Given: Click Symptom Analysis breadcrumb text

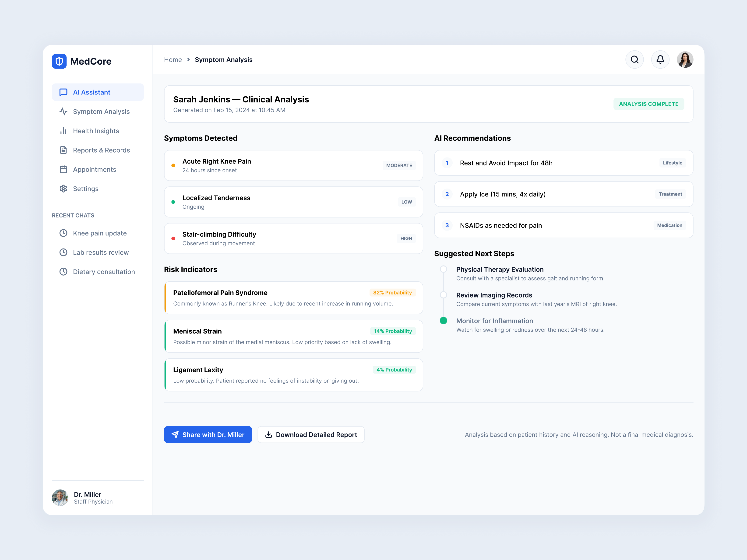Looking at the screenshot, I should [224, 60].
